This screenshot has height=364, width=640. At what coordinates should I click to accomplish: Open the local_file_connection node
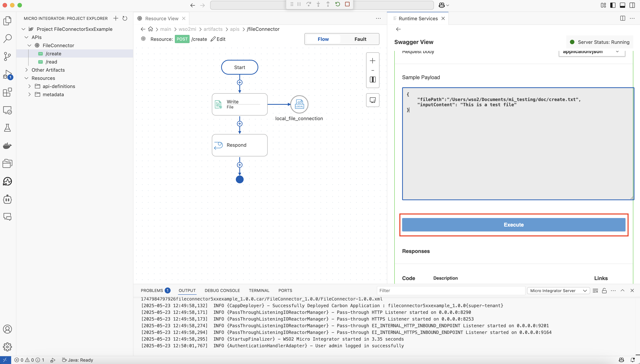pos(299,104)
